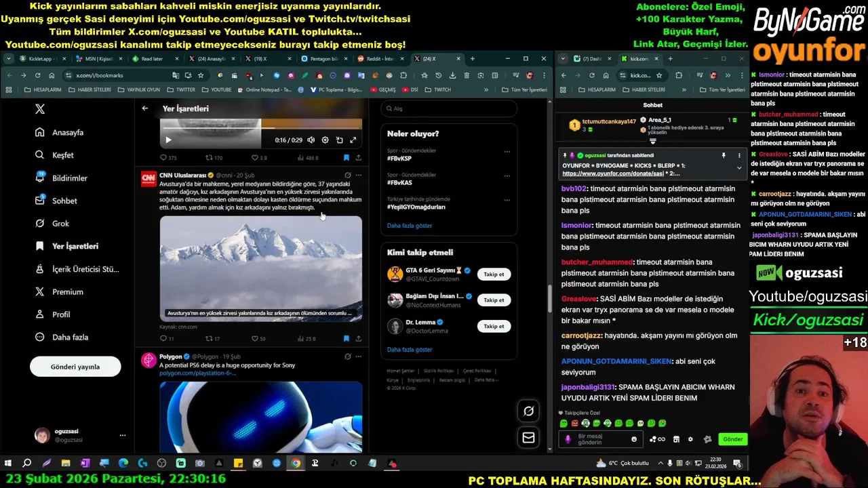This screenshot has height=488, width=868.
Task: Open the TWITCH bookmark folder
Action: (438, 89)
